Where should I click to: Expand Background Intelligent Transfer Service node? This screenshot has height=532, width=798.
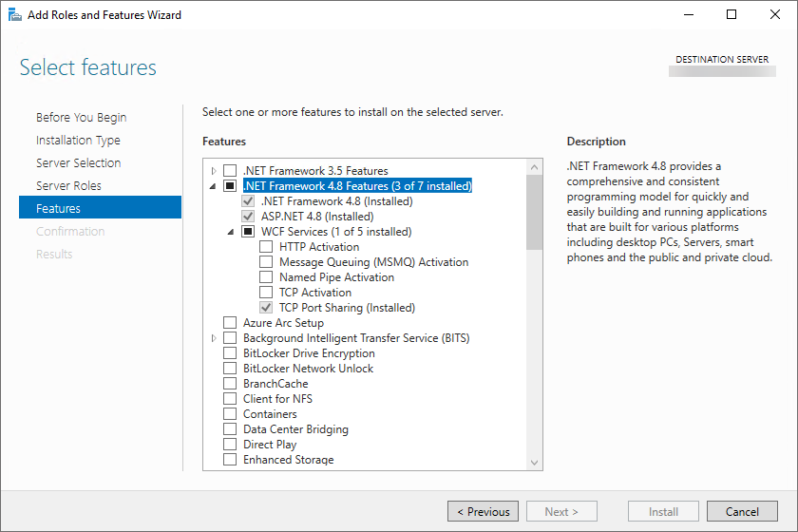point(214,338)
